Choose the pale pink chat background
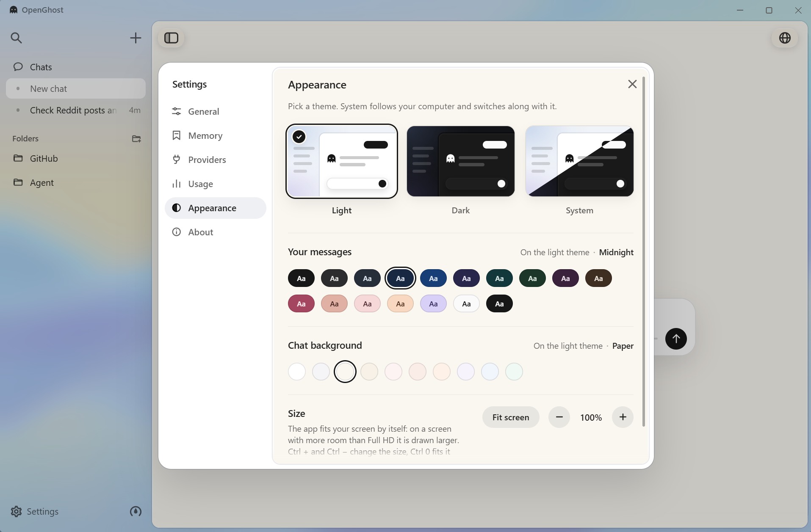The height and width of the screenshot is (532, 811). [393, 372]
